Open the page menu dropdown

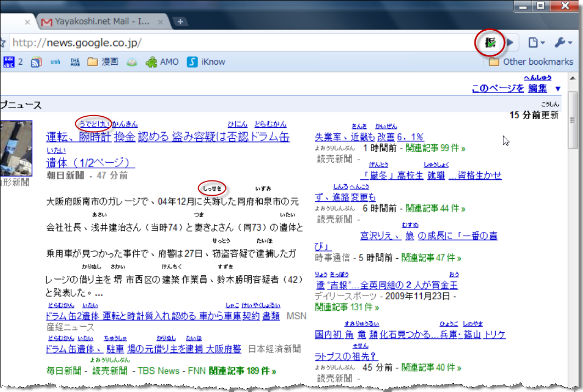pyautogui.click(x=536, y=43)
